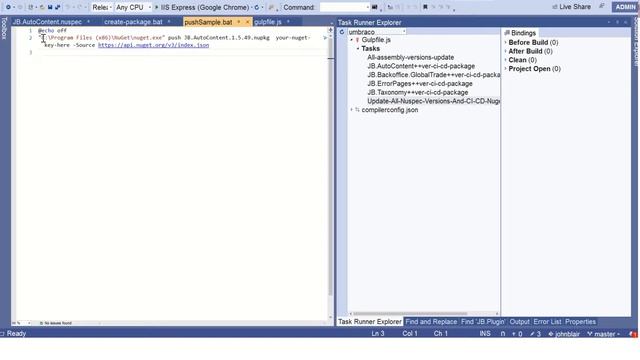Image resolution: width=640 pixels, height=360 pixels.
Task: Open IIS Express target dropdown arrow
Action: click(251, 7)
